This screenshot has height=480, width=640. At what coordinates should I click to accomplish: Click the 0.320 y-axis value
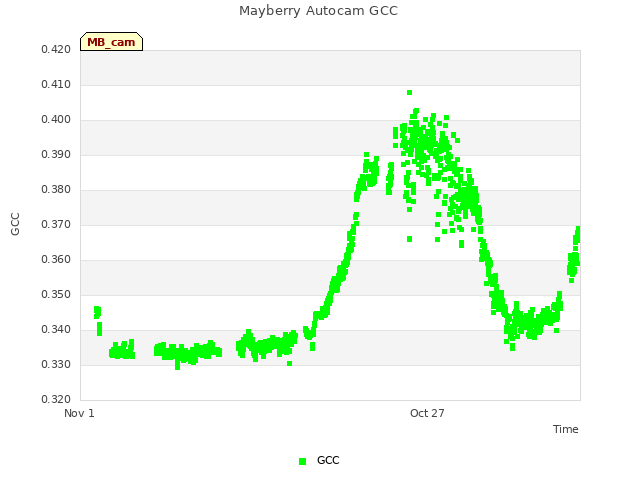(56, 399)
